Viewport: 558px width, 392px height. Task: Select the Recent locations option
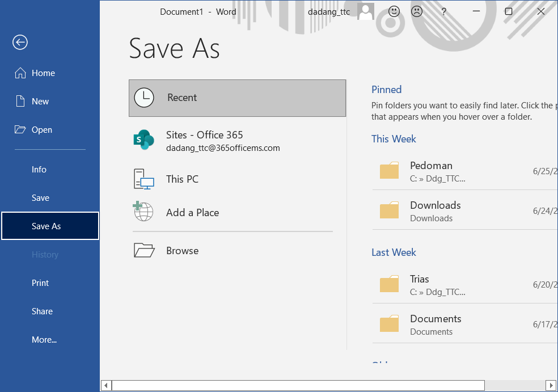tap(237, 98)
